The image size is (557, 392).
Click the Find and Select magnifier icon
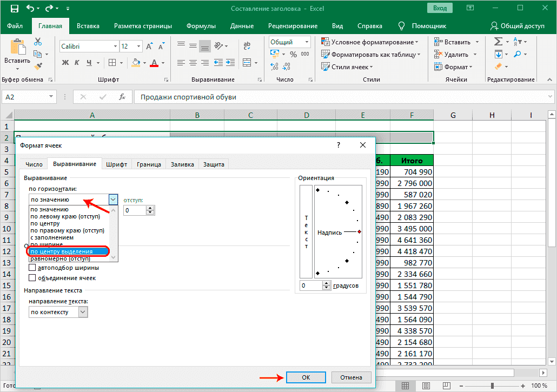[x=518, y=54]
